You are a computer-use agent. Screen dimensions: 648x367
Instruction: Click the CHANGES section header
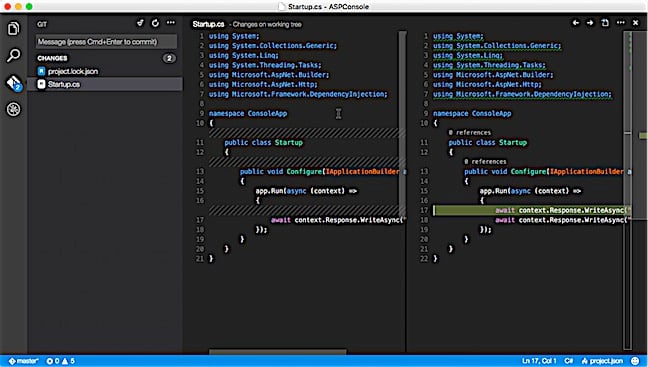click(52, 58)
